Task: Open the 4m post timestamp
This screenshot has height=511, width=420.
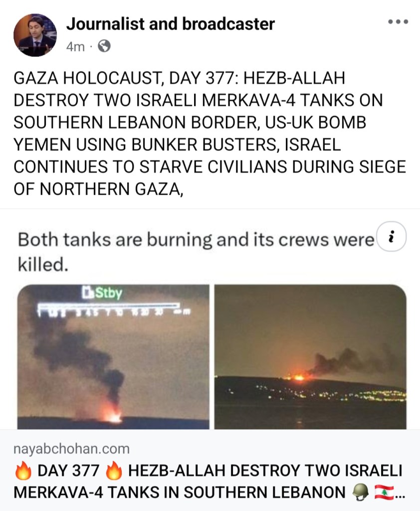Action: coord(75,46)
